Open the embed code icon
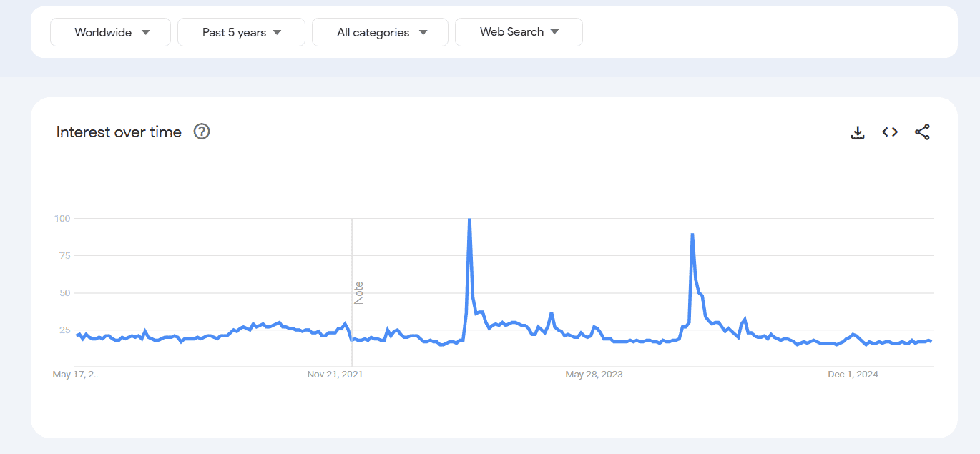This screenshot has width=980, height=454. click(890, 132)
